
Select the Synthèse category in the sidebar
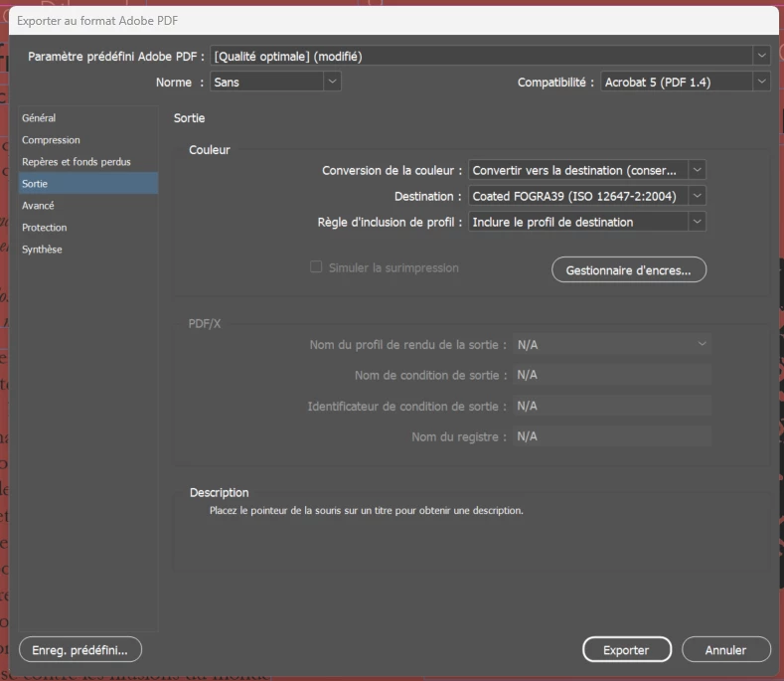point(88,250)
